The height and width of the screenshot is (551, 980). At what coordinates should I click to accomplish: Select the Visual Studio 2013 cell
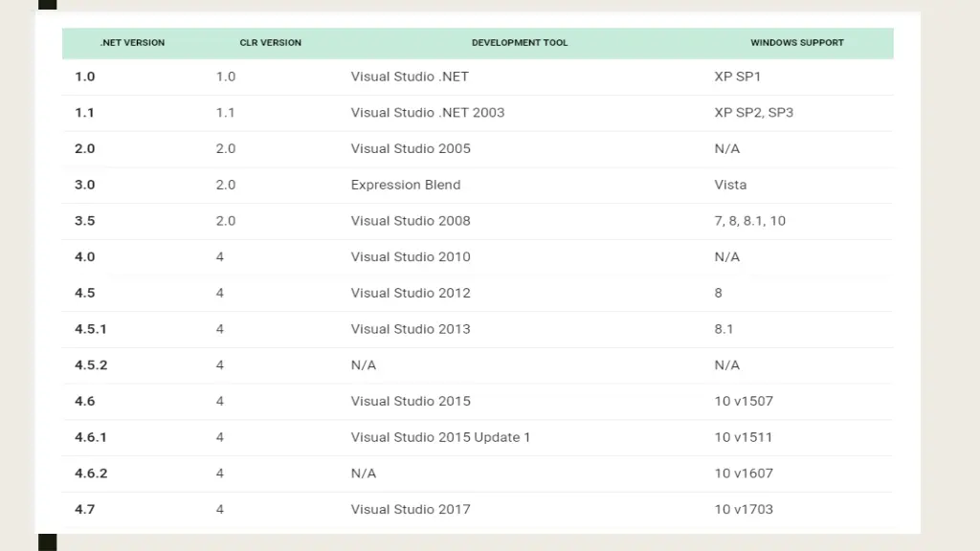(411, 329)
